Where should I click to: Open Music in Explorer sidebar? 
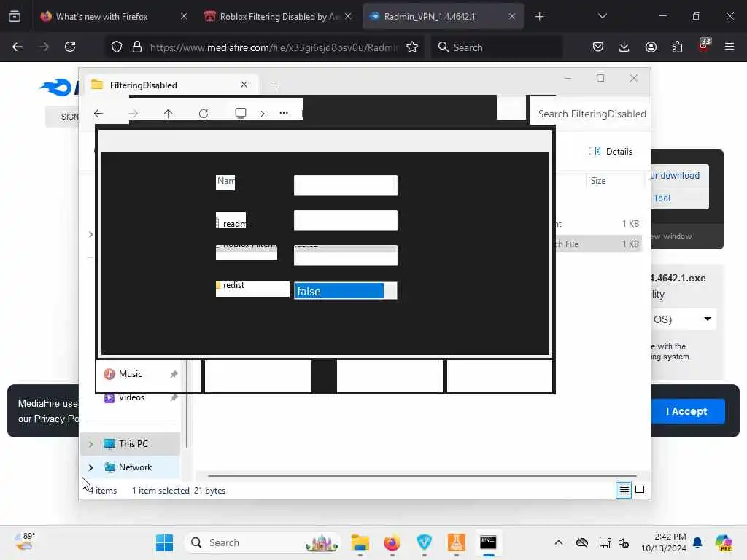point(131,374)
